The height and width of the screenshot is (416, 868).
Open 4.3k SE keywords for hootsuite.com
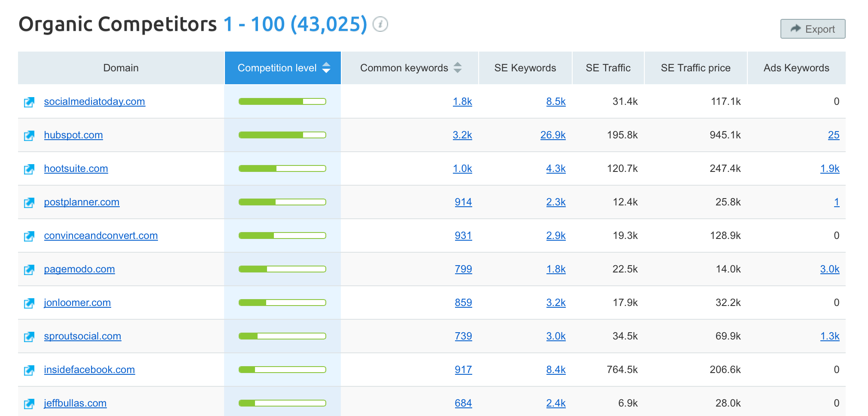pos(556,168)
